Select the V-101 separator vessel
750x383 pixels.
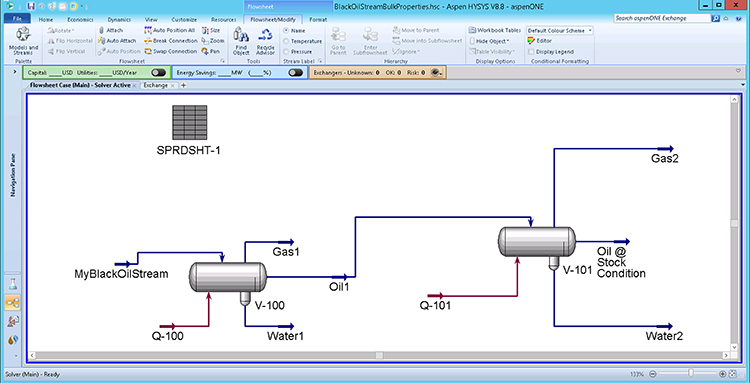point(537,242)
